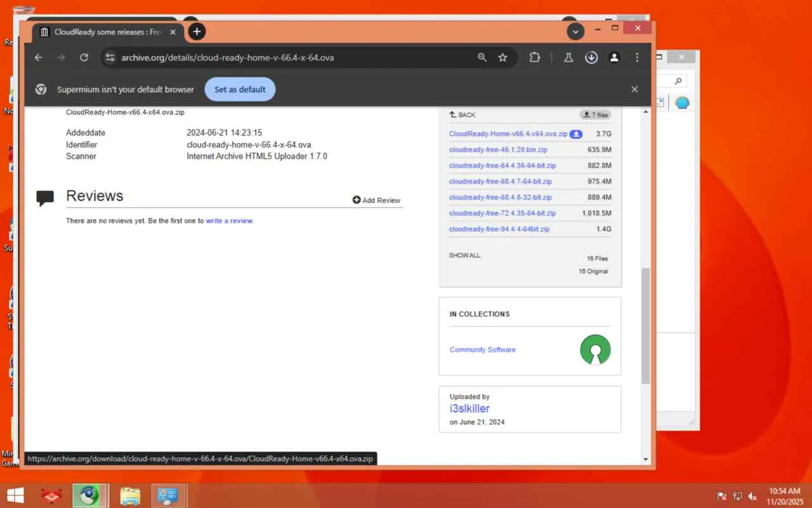The image size is (812, 508).
Task: Open the user profile icon
Action: coord(614,58)
